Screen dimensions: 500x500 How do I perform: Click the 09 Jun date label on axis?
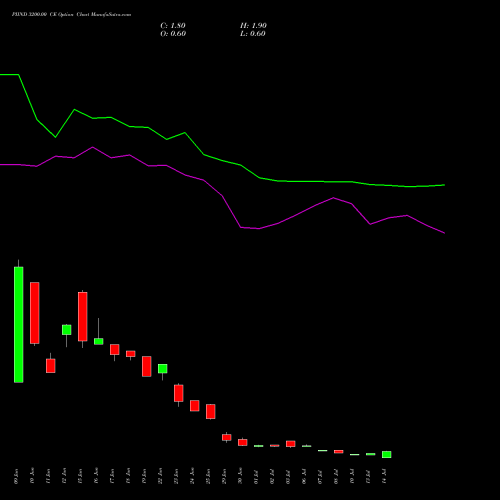click(x=17, y=476)
